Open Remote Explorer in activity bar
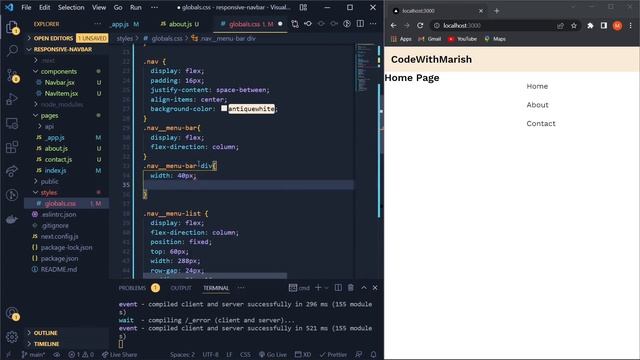This screenshot has width=640, height=360. (12, 123)
